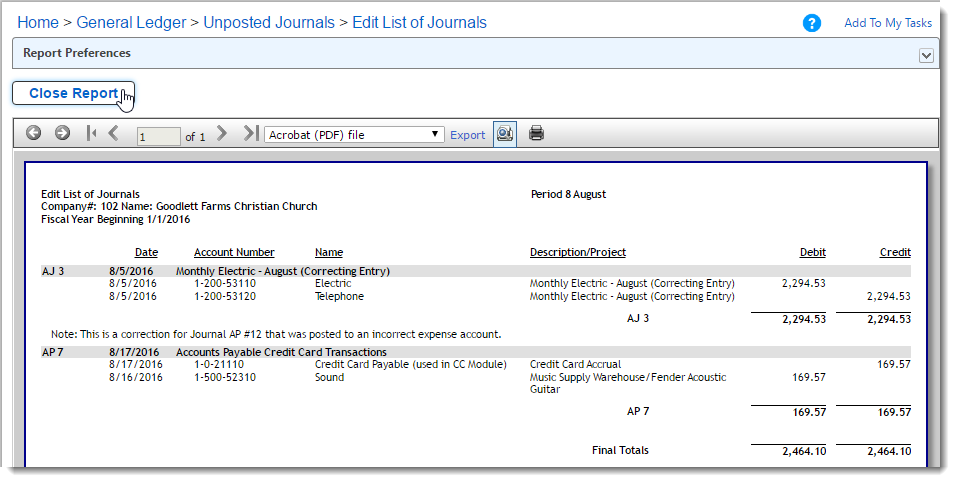Go to next report page
Viewport: 955px width, 482px height.
[x=222, y=133]
